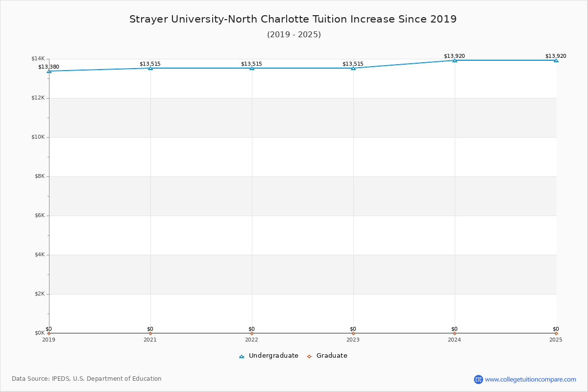The width and height of the screenshot is (588, 392).
Task: Click the 2022 x-axis label
Action: (x=252, y=340)
